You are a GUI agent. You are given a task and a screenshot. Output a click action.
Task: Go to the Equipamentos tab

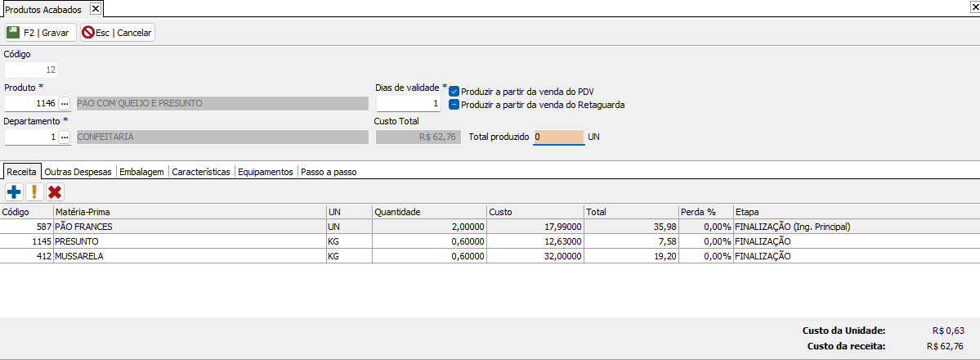(x=265, y=173)
